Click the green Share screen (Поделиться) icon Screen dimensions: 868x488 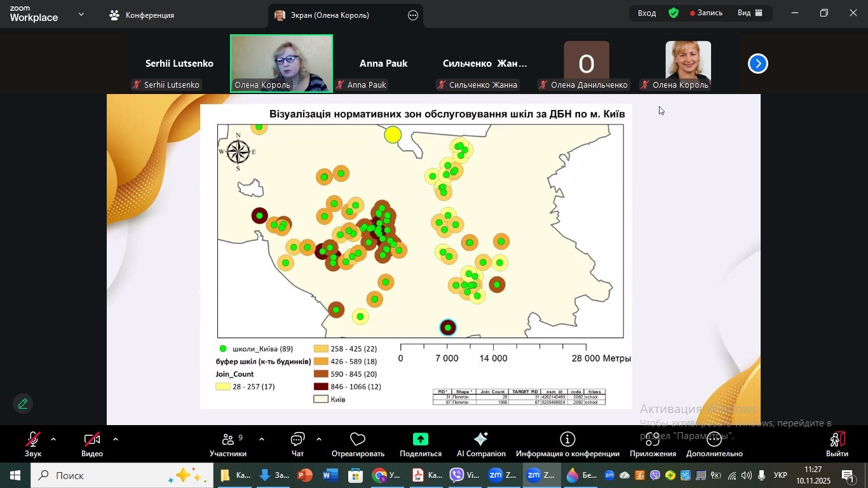420,440
